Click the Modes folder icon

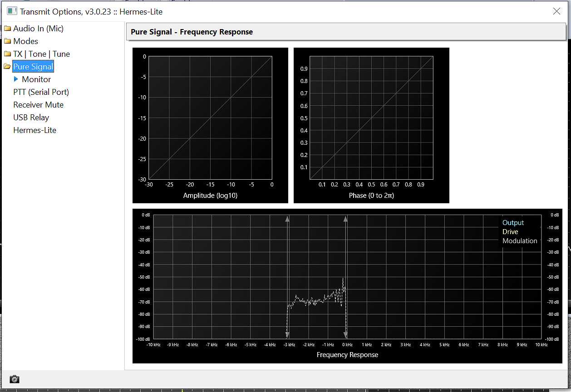[x=7, y=41]
